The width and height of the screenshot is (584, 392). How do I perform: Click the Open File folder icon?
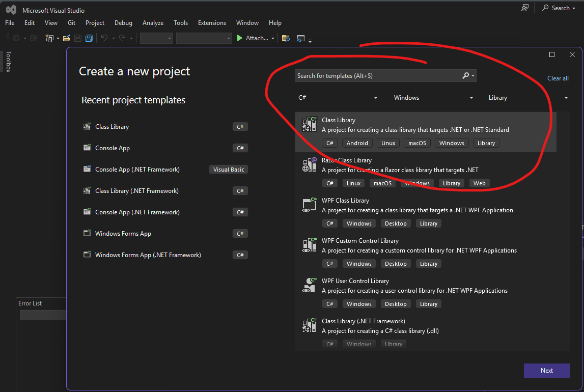point(66,38)
